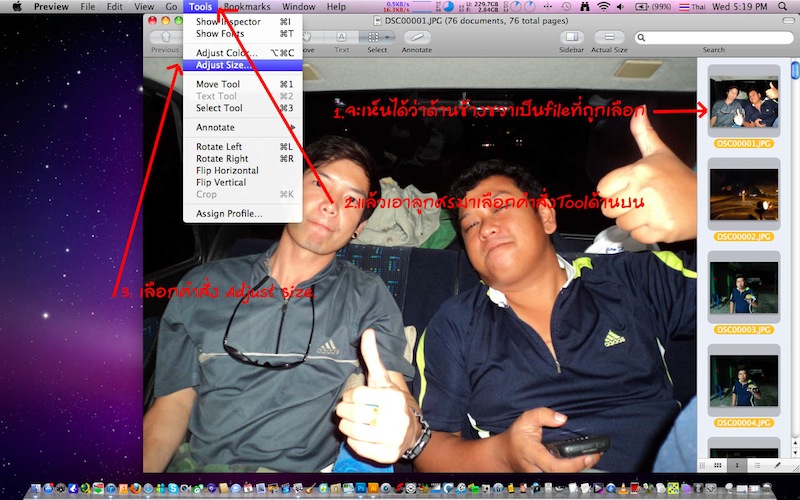Click the Text tool toolbar button
Image resolution: width=800 pixels, height=500 pixels.
point(341,37)
